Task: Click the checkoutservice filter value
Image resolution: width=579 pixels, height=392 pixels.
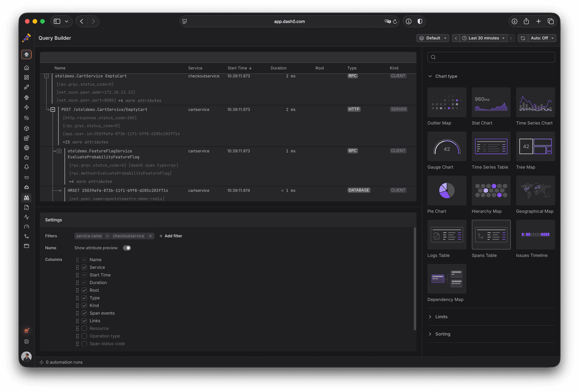Action: [x=128, y=236]
